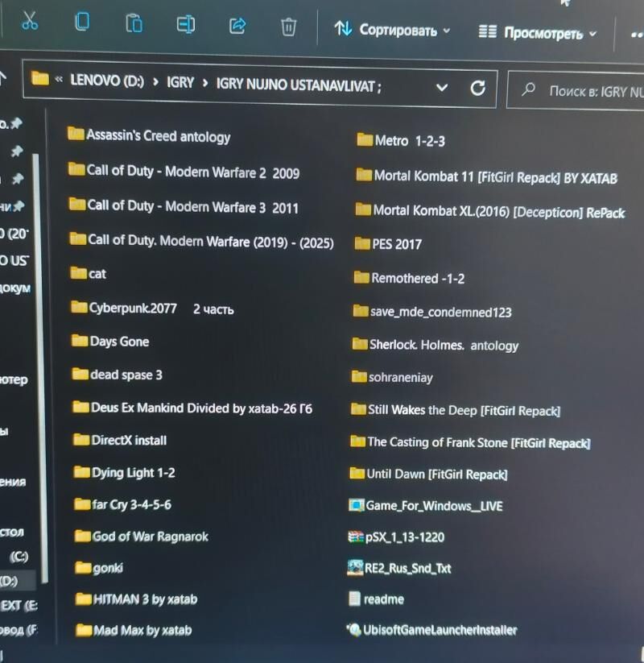
Task: Select the Cyberpunk.2077 2 часть folder
Action: pyautogui.click(x=152, y=309)
